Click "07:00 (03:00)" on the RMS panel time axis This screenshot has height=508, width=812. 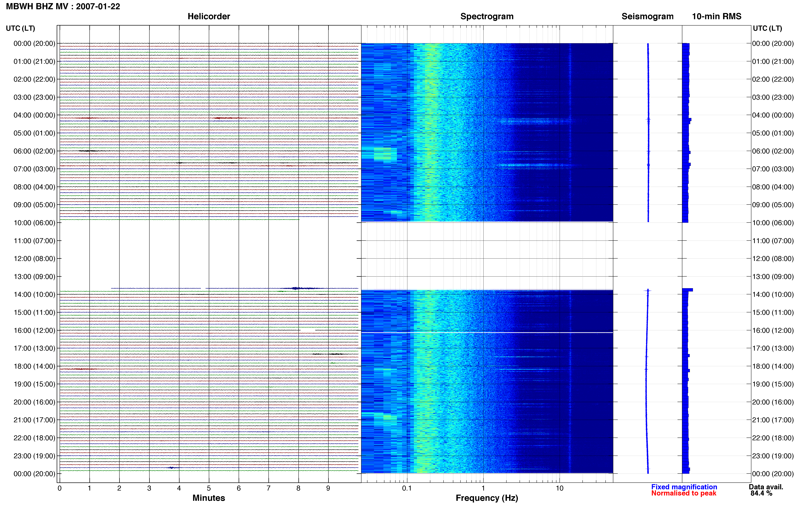pyautogui.click(x=773, y=169)
